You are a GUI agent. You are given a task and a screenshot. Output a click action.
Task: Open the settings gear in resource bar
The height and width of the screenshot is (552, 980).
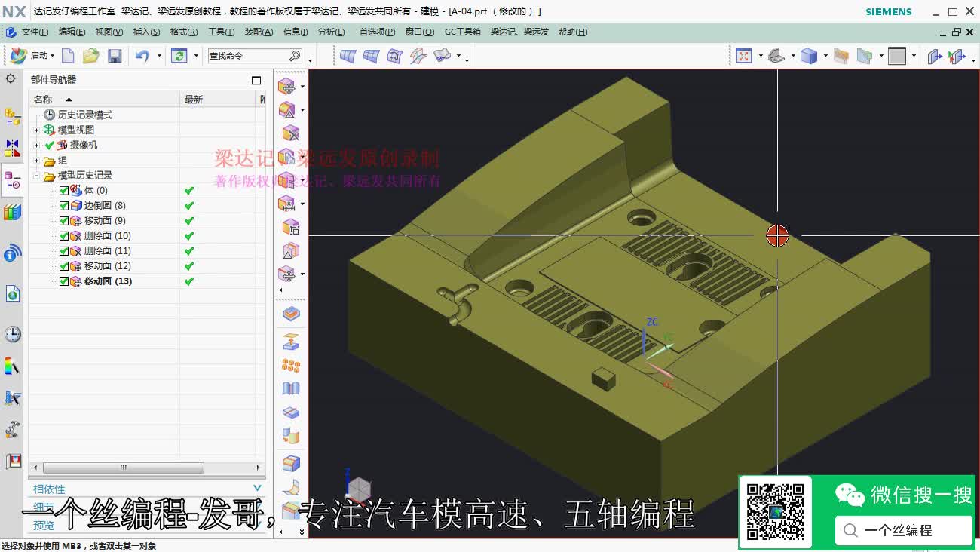(x=11, y=78)
